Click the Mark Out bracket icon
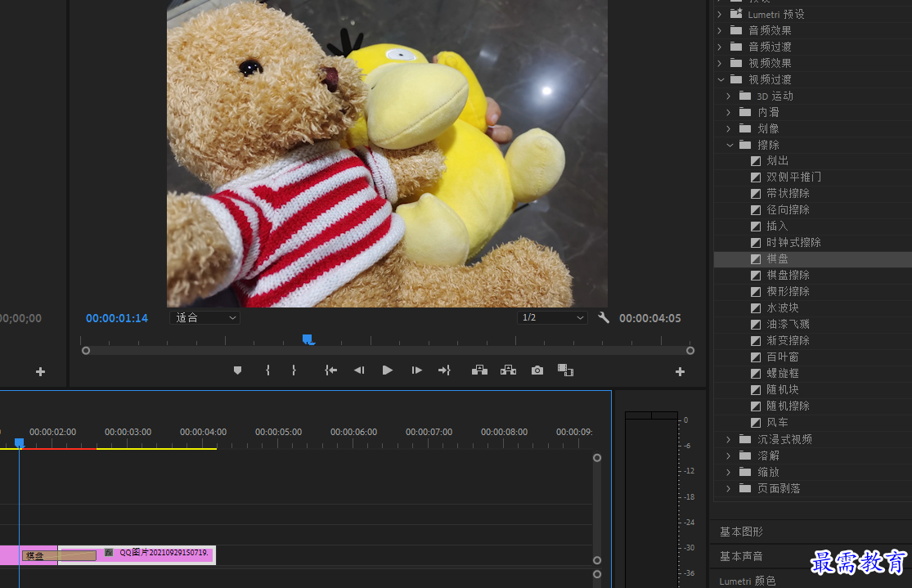Viewport: 912px width, 588px height. point(294,370)
